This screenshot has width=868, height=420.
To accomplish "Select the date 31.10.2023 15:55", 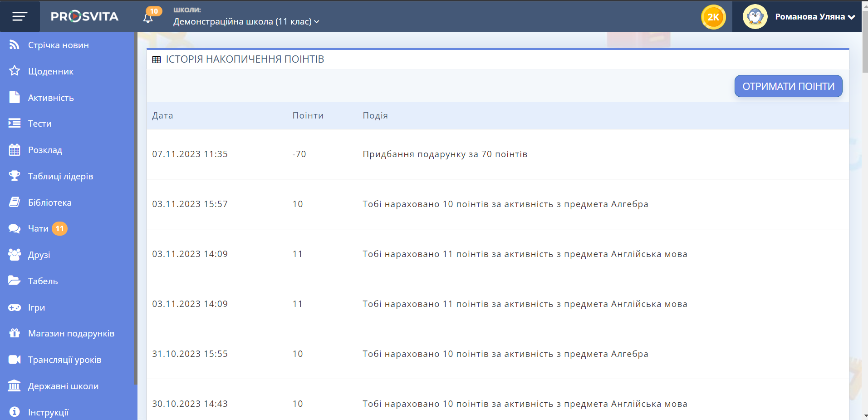I will 190,354.
